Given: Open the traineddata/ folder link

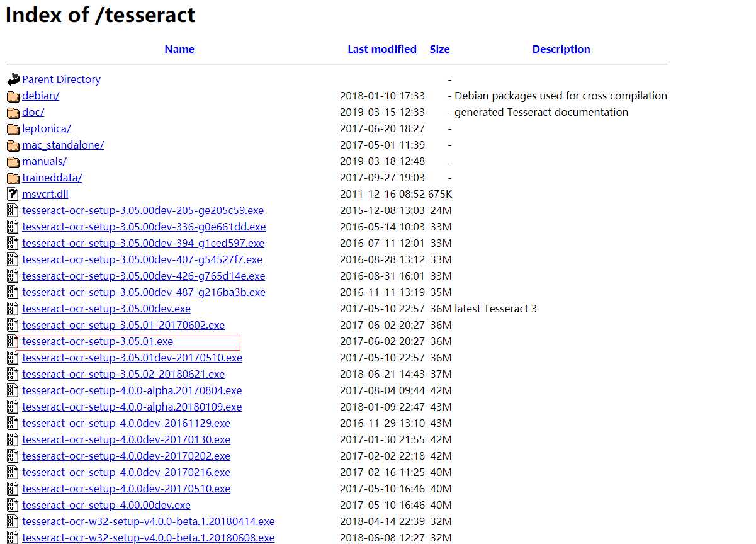Looking at the screenshot, I should 52,178.
